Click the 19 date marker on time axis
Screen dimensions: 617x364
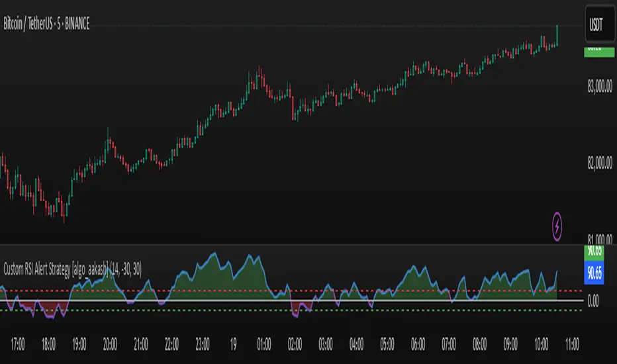point(233,345)
